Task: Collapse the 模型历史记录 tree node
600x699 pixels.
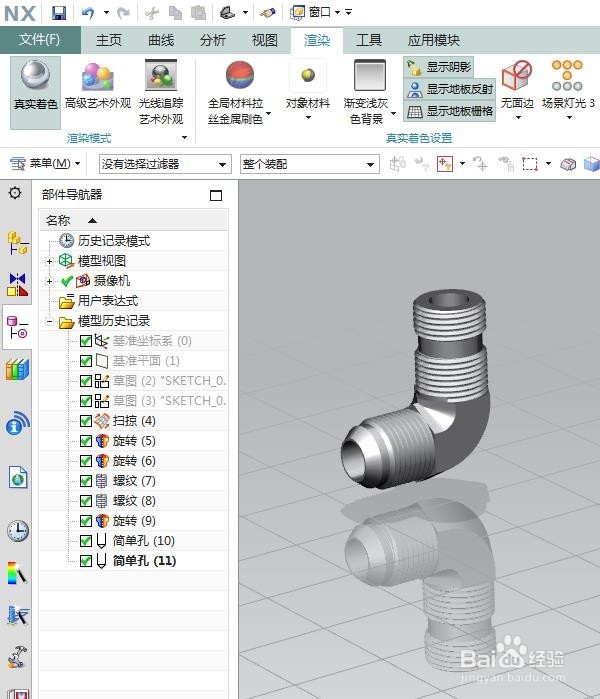Action: [49, 321]
